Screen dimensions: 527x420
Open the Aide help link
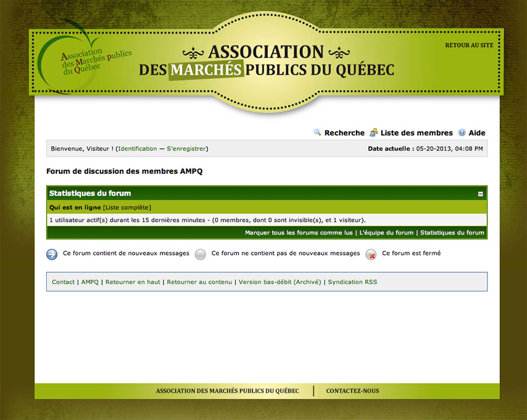(x=477, y=133)
